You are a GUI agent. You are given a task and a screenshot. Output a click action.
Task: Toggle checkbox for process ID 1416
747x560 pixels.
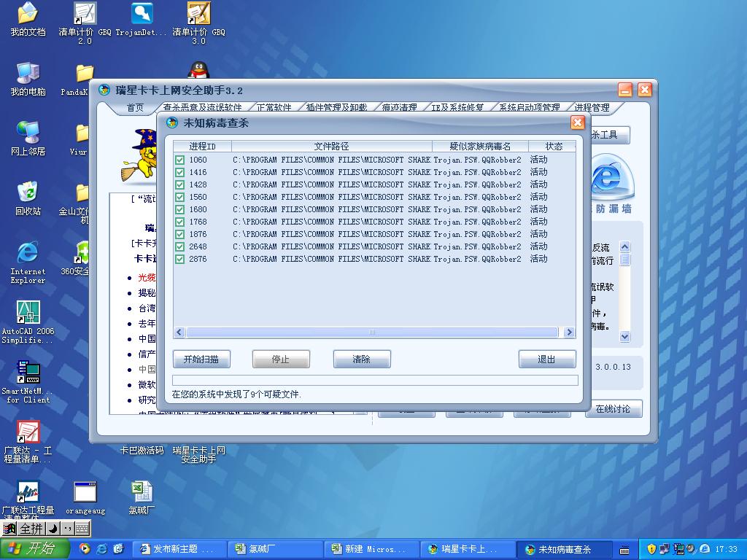pos(179,172)
